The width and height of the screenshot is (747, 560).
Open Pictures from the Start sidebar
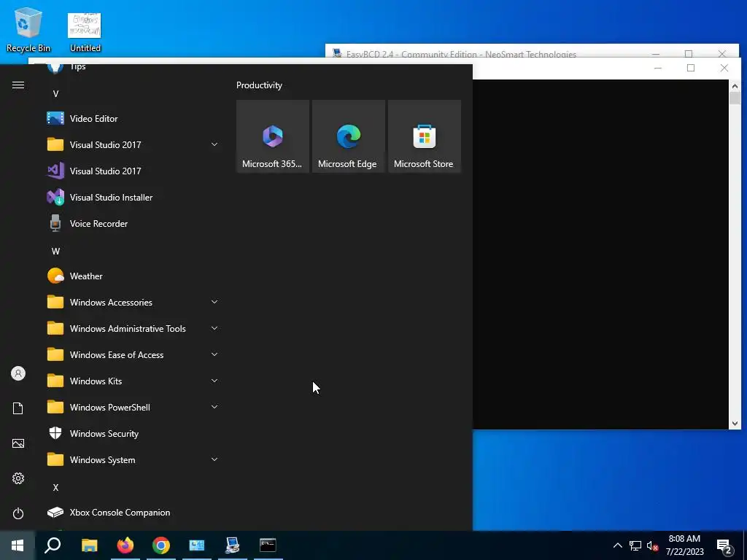point(18,443)
